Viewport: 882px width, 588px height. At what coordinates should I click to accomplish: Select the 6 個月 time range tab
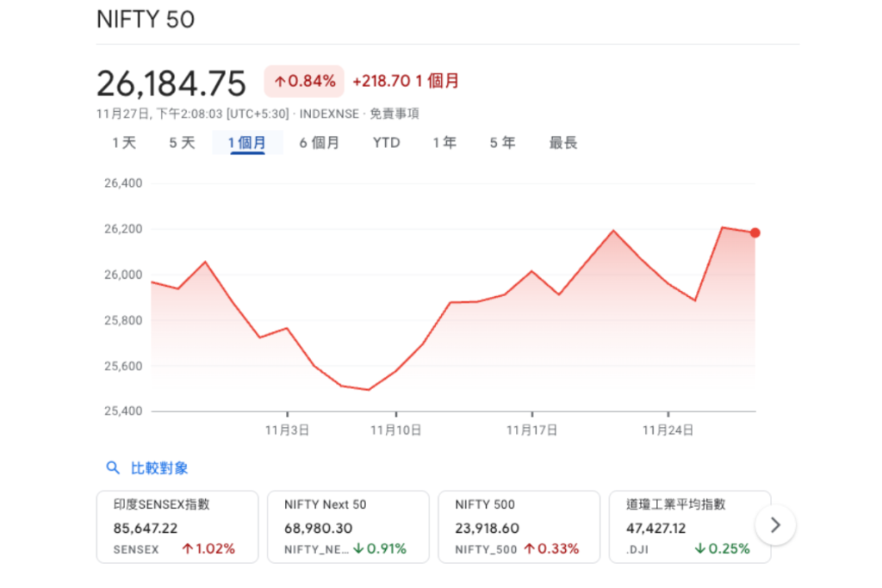(320, 143)
